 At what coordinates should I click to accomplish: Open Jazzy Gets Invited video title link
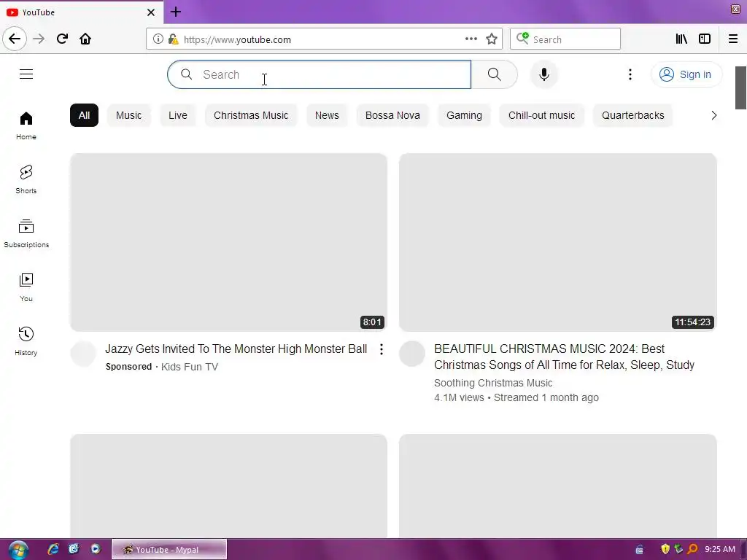tap(236, 349)
